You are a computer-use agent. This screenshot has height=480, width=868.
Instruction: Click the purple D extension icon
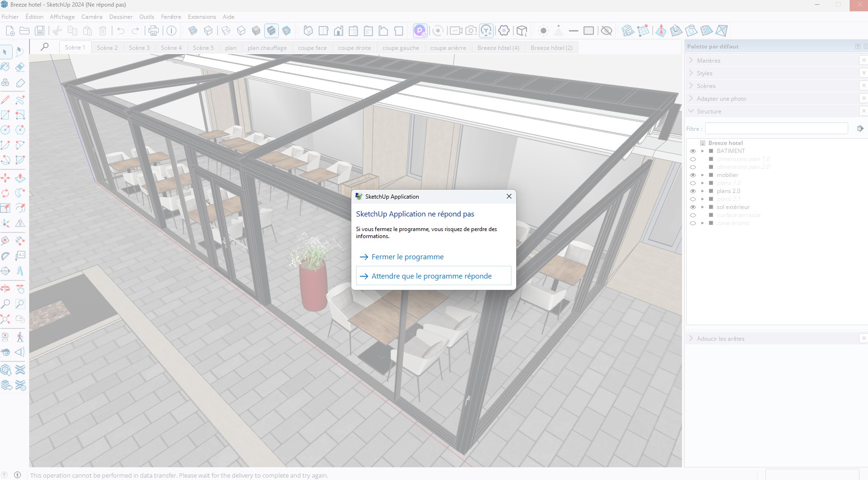pos(420,31)
